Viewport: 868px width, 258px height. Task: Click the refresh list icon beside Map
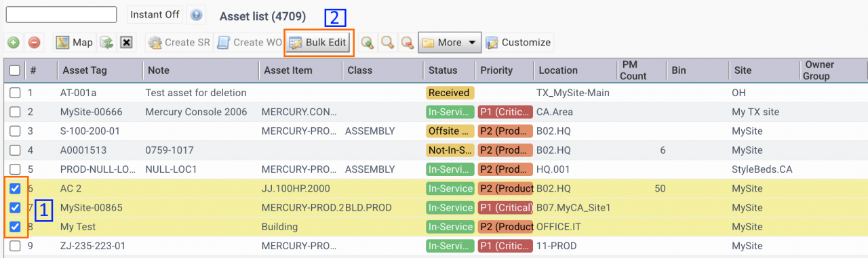(106, 43)
